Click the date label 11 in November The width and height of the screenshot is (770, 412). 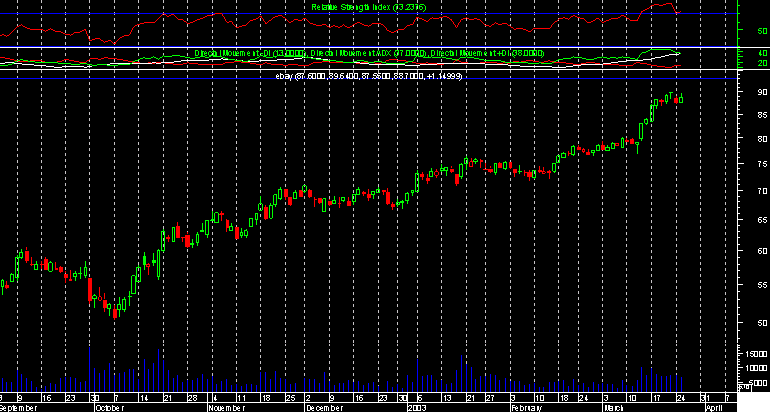click(x=241, y=398)
